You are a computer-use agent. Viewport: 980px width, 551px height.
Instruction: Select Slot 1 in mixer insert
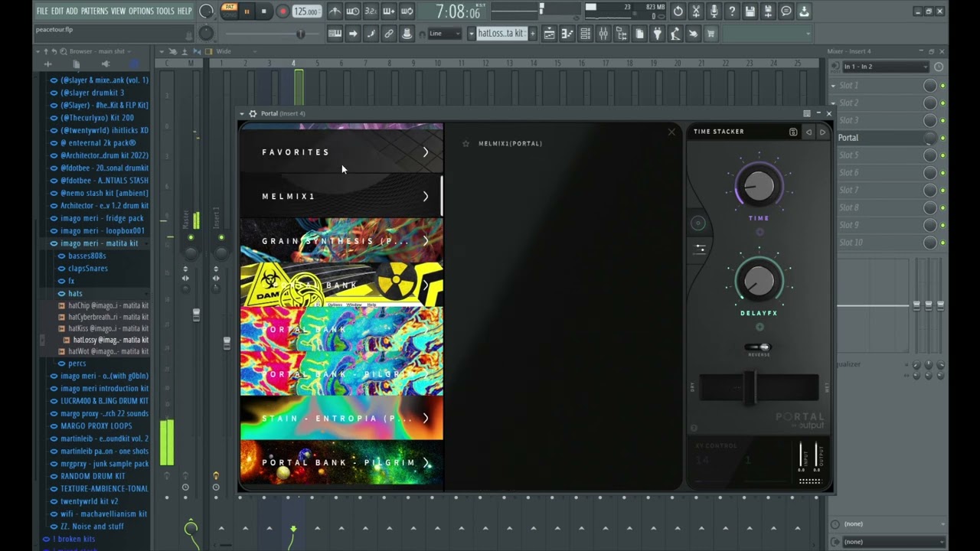(x=877, y=85)
